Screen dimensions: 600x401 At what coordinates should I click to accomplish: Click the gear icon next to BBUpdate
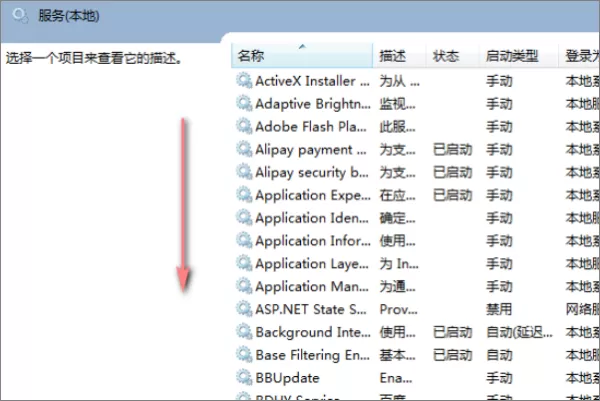point(244,378)
